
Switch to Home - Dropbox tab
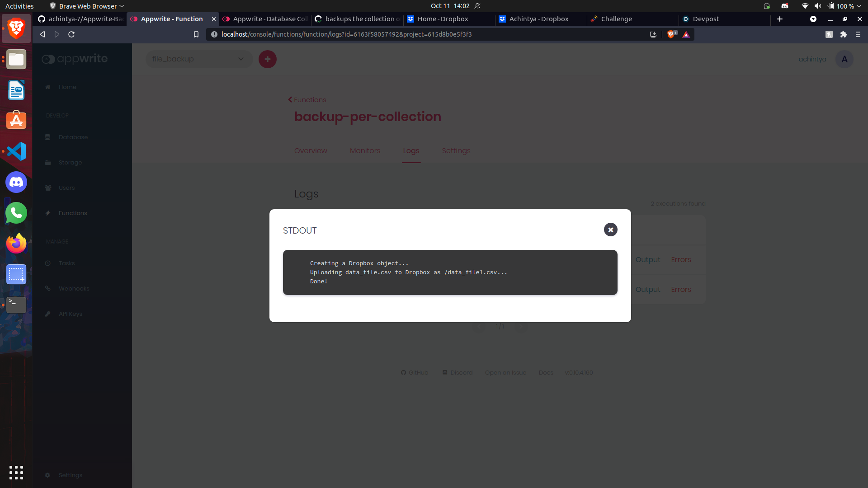coord(443,19)
